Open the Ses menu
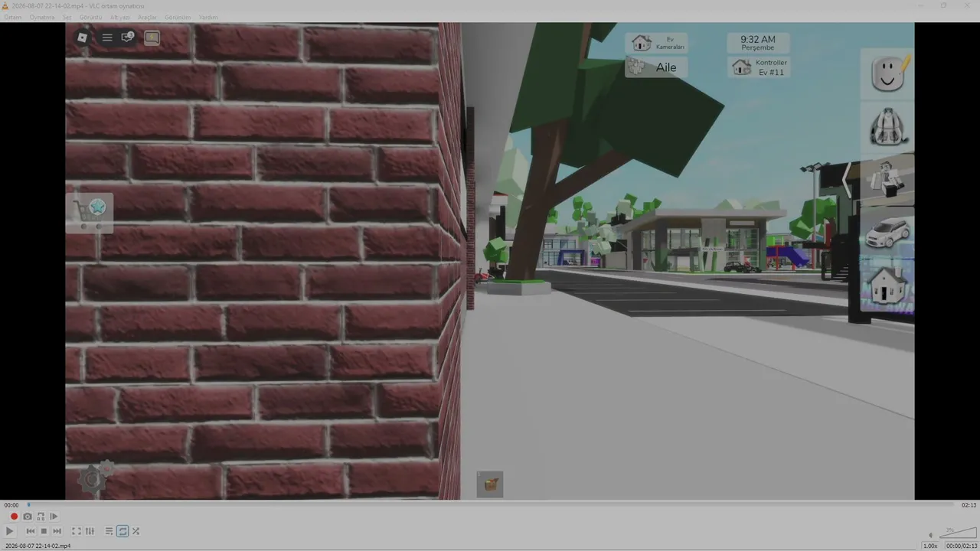The image size is (980, 551). click(67, 17)
